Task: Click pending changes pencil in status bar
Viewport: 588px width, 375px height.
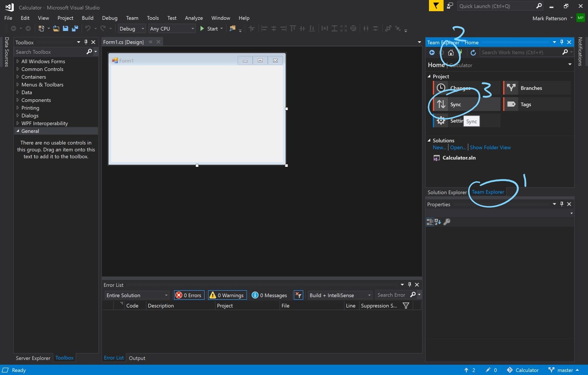Action: 491,370
